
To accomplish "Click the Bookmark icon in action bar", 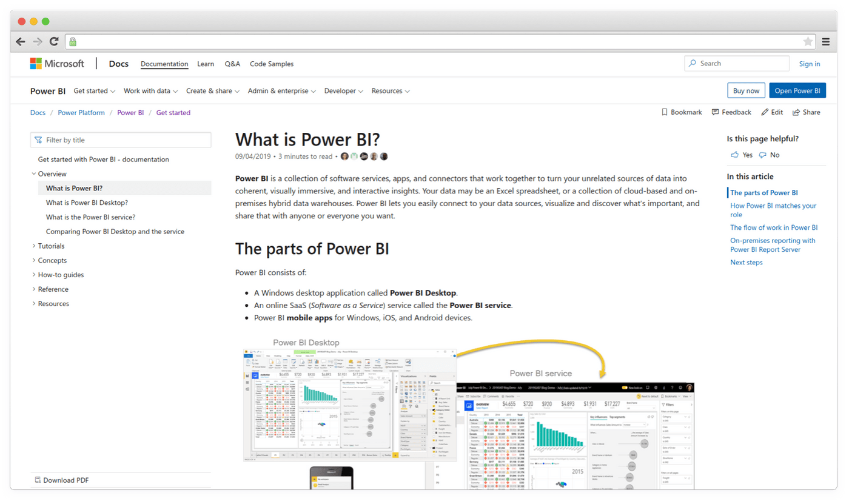I will click(665, 112).
